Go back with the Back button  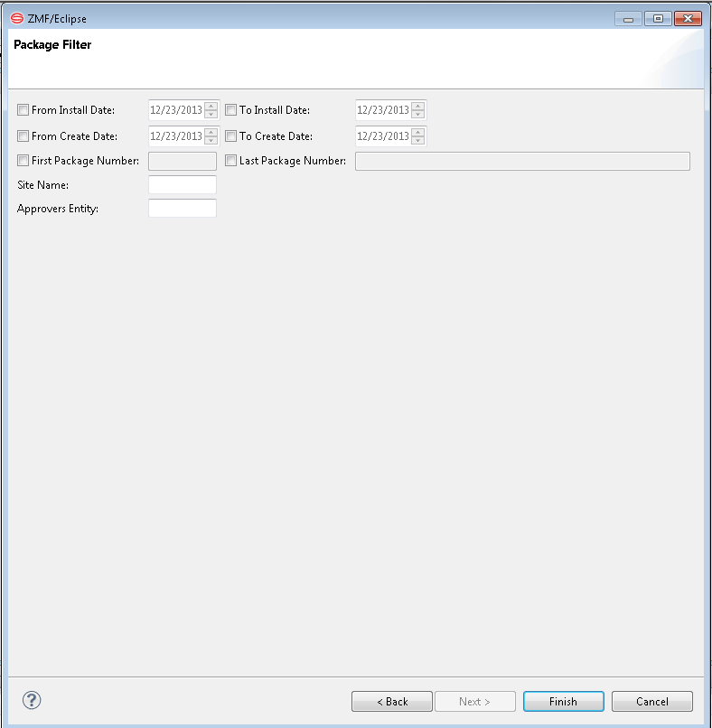(x=392, y=701)
